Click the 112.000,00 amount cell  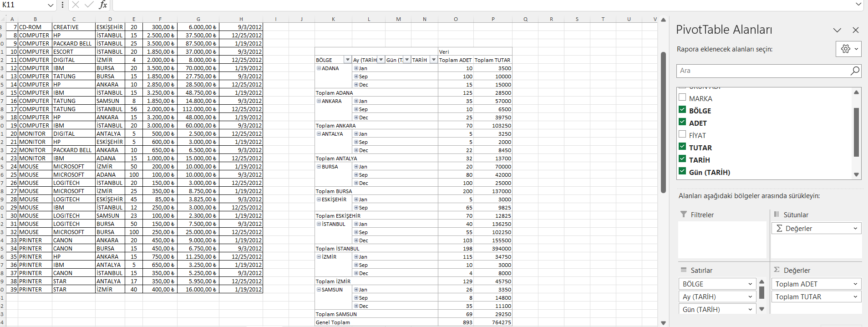(198, 109)
